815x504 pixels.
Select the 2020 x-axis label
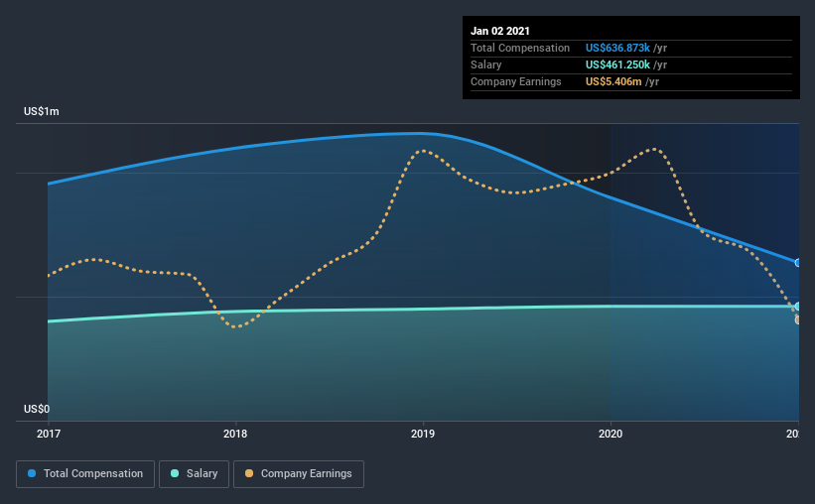click(611, 434)
